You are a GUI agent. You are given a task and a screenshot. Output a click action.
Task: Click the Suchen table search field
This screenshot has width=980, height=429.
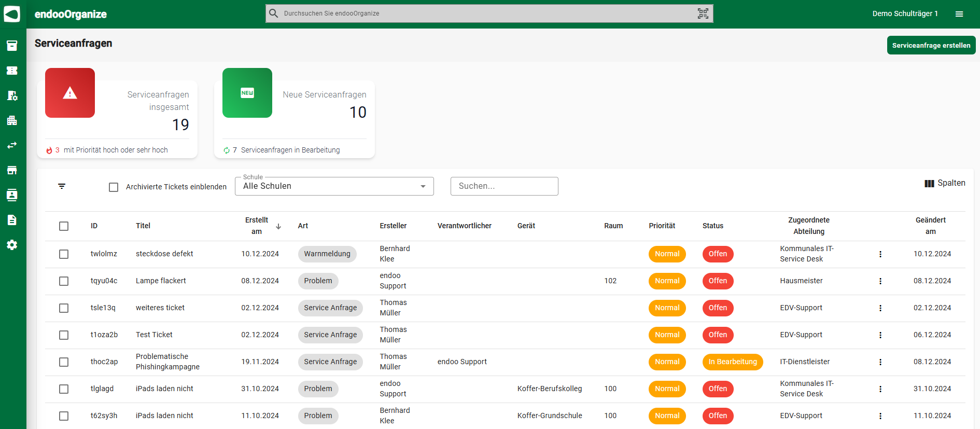pyautogui.click(x=505, y=186)
